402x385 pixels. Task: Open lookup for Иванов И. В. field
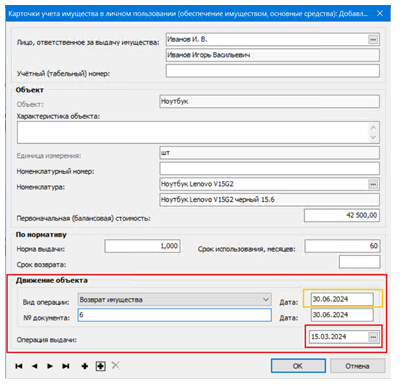click(373, 39)
